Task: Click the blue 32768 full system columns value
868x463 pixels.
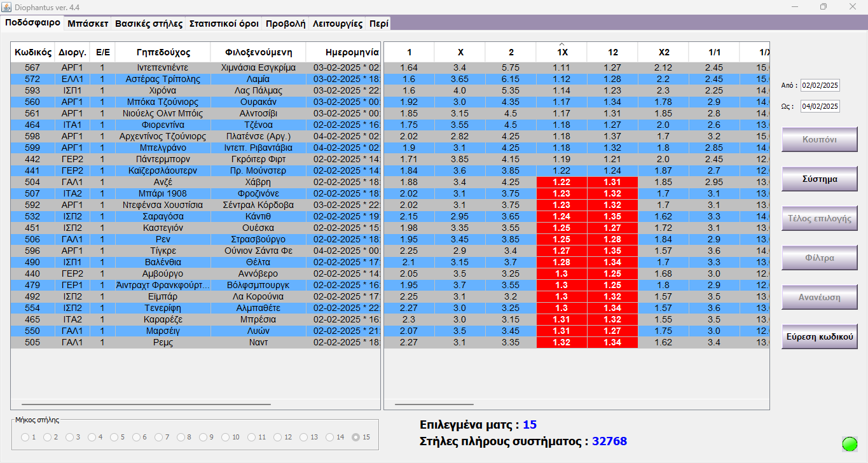Action: coord(609,441)
